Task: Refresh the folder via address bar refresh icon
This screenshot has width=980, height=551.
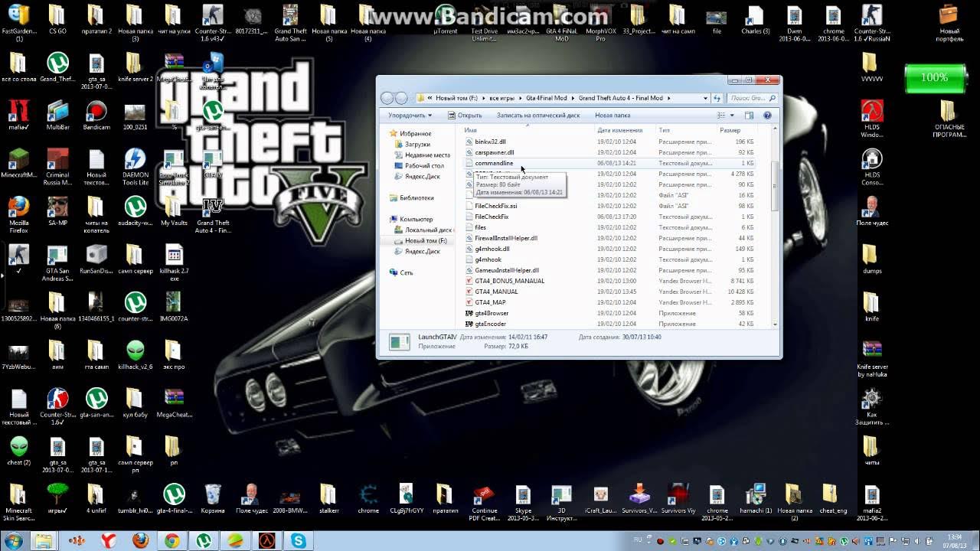Action: (x=717, y=98)
